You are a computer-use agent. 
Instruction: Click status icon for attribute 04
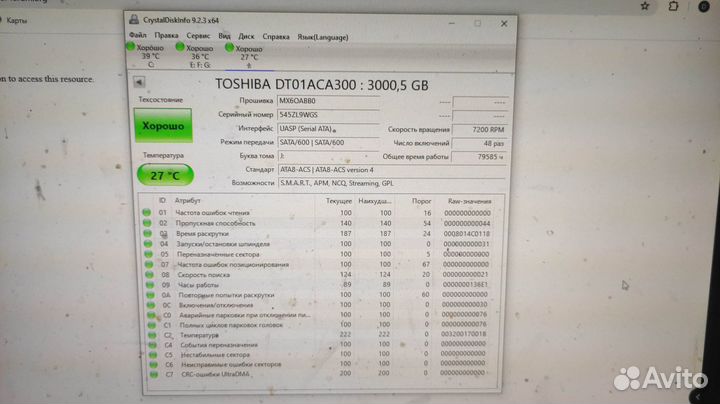[x=148, y=244]
